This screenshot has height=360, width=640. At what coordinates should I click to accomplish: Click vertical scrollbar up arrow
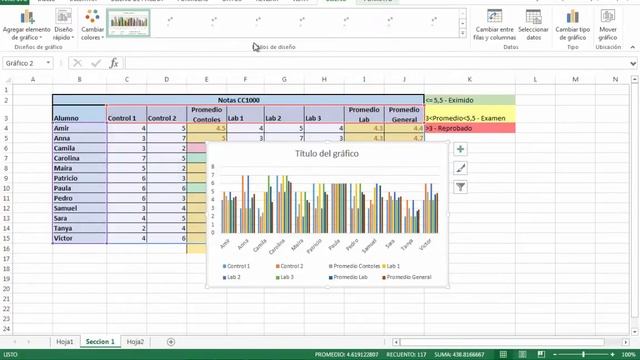coord(634,79)
